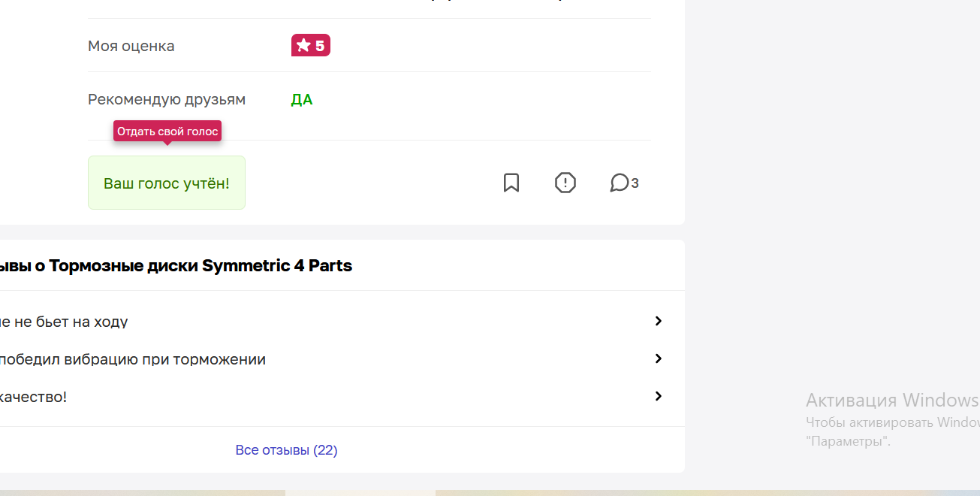The image size is (980, 496).
Task: Expand chevron next to 'не бьет на ходу'
Action: (x=659, y=321)
